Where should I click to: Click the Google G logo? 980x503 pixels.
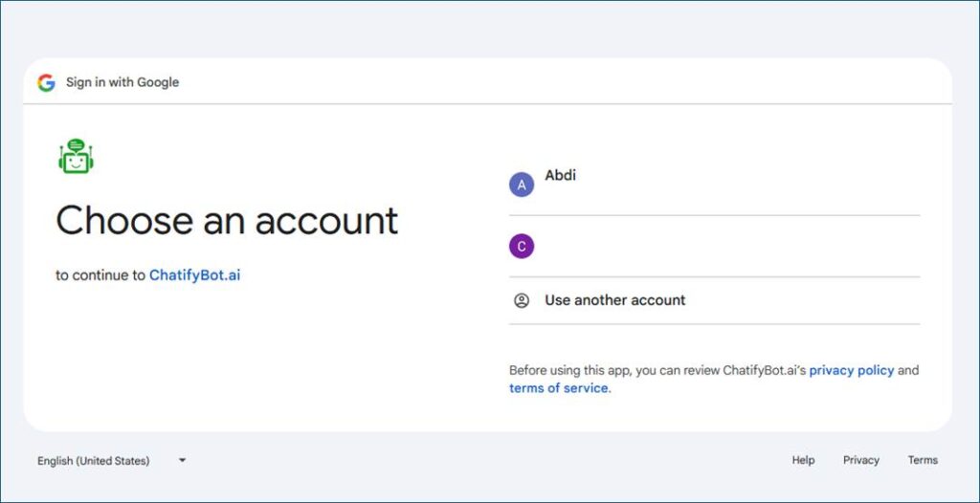(x=46, y=82)
